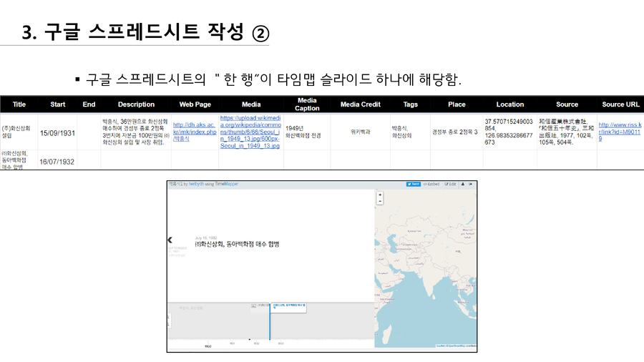Click the Tags column header

[x=410, y=104]
